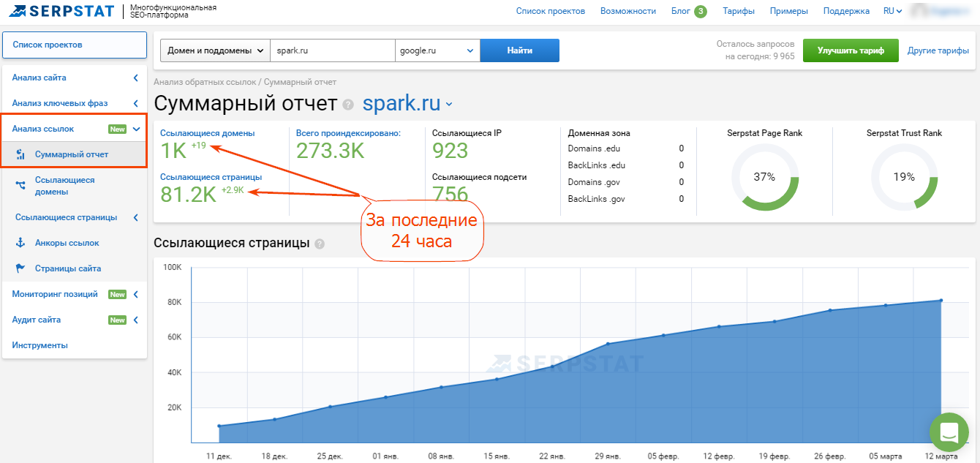Click the Serpstat Page Rank 37% gauge

764,177
